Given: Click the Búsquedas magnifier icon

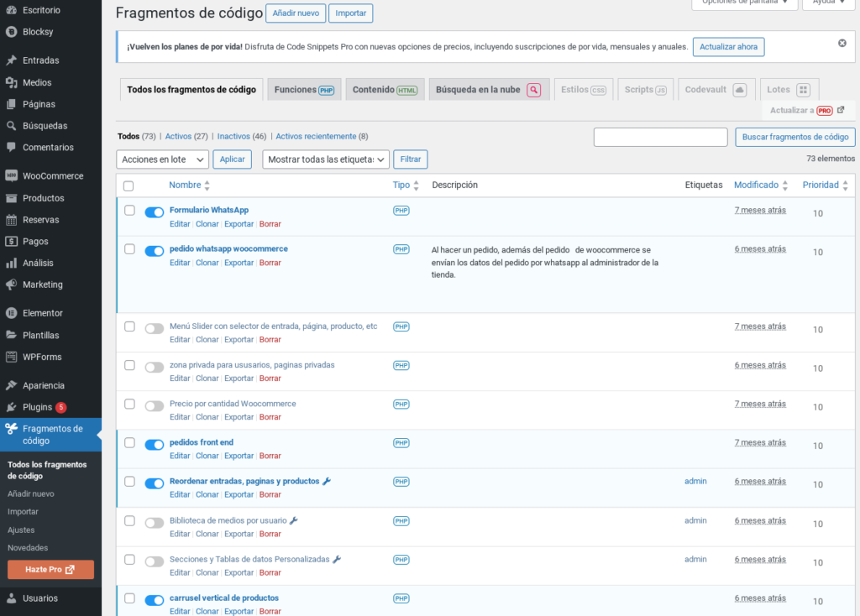Looking at the screenshot, I should 11,126.
